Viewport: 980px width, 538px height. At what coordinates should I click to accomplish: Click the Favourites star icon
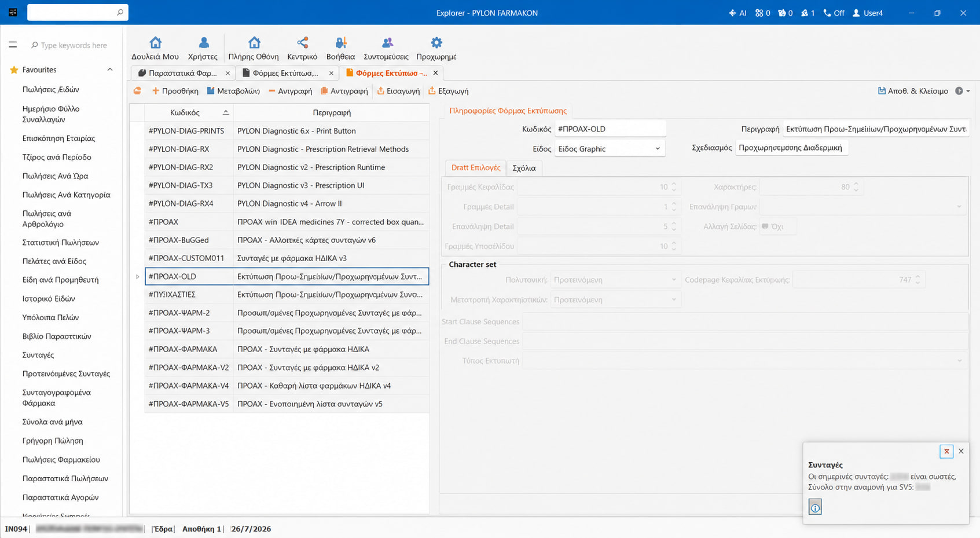click(x=14, y=70)
